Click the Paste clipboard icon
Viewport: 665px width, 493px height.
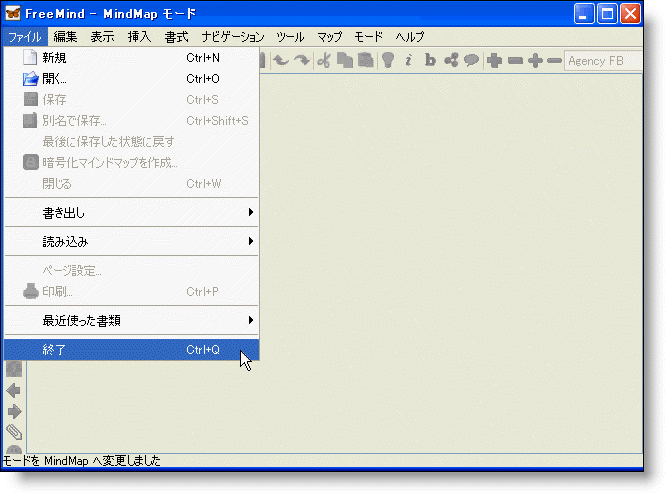click(366, 61)
